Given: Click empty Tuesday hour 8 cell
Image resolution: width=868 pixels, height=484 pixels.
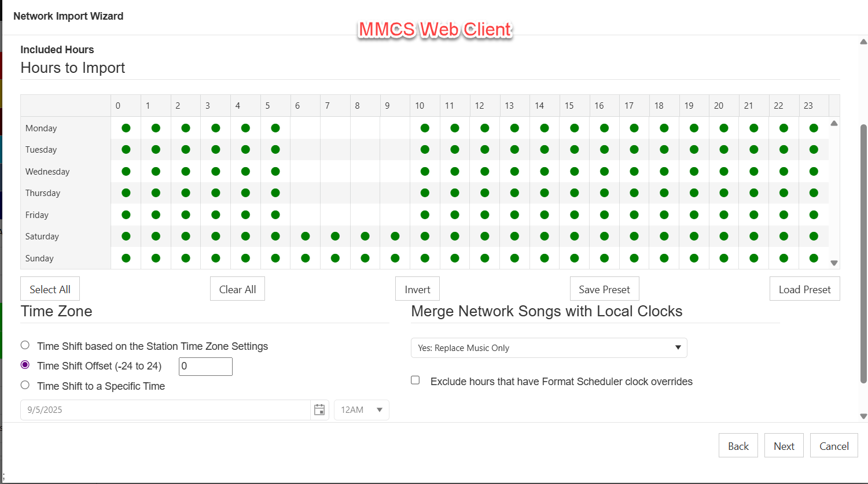Looking at the screenshot, I should (365, 150).
